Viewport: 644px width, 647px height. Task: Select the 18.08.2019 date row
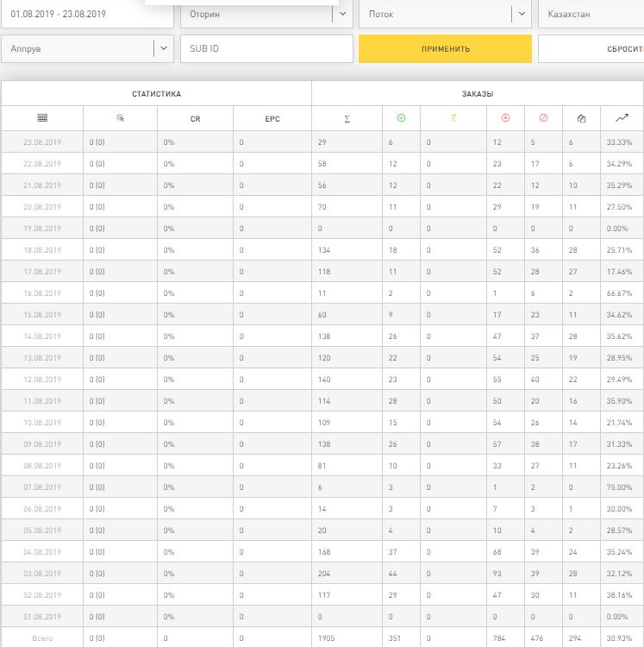pyautogui.click(x=322, y=249)
